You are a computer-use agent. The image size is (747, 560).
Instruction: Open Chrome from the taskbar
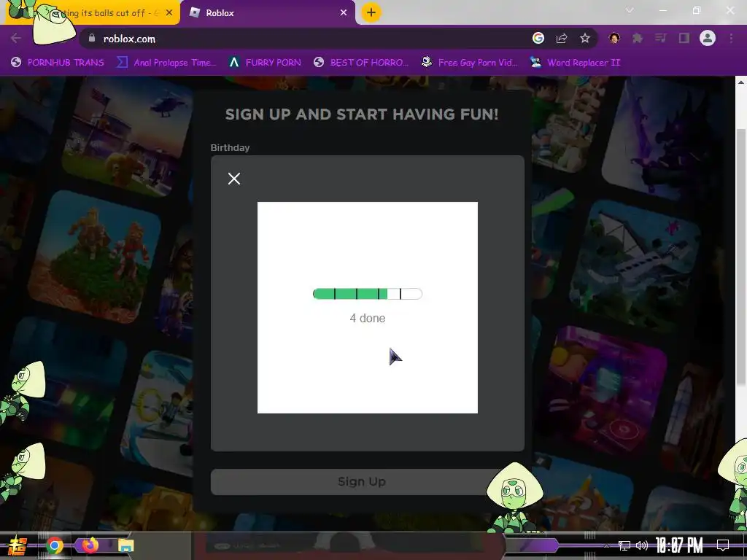pos(54,545)
